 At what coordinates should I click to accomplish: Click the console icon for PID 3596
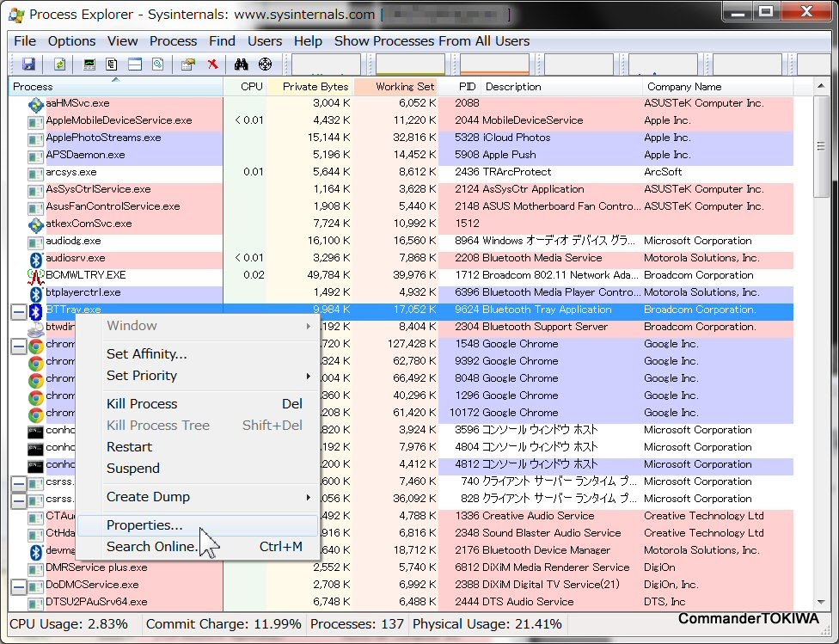35,432
